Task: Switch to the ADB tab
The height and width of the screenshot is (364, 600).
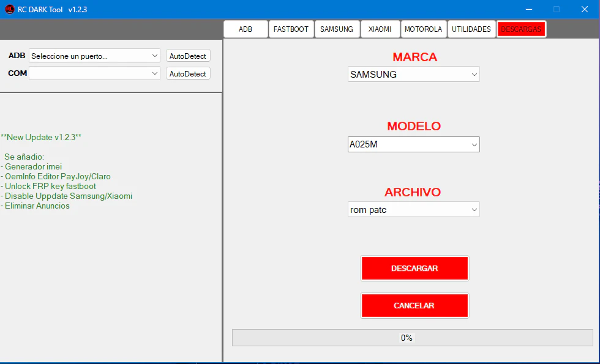Action: [x=246, y=29]
